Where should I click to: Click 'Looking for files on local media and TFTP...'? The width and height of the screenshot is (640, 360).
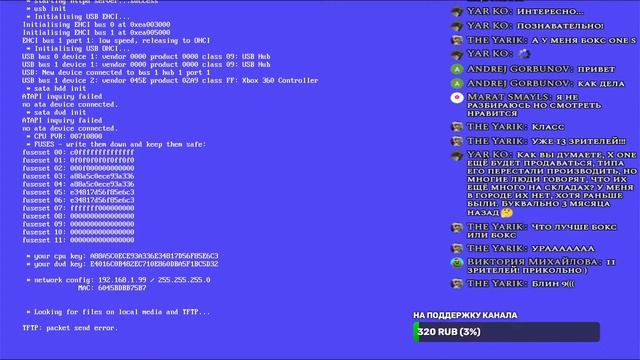click(118, 312)
